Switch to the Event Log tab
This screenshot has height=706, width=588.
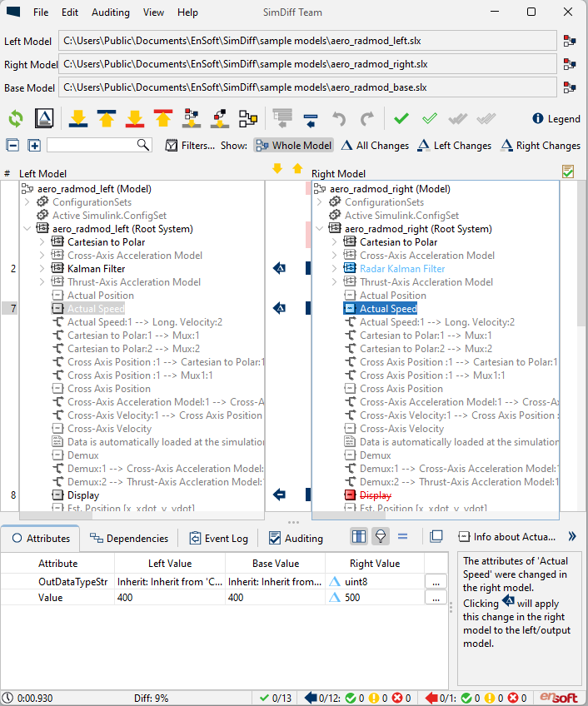[218, 538]
